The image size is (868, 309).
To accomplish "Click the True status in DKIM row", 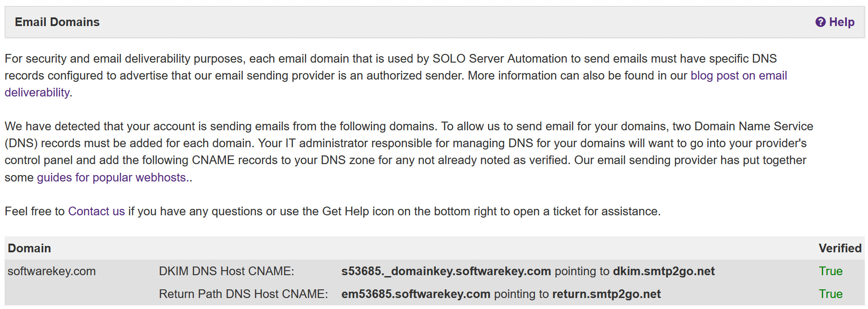I will click(x=830, y=271).
